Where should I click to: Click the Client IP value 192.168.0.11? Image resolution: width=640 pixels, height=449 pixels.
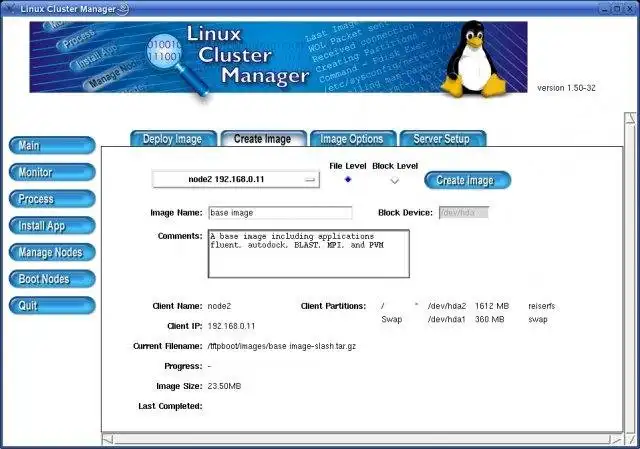[x=231, y=326]
